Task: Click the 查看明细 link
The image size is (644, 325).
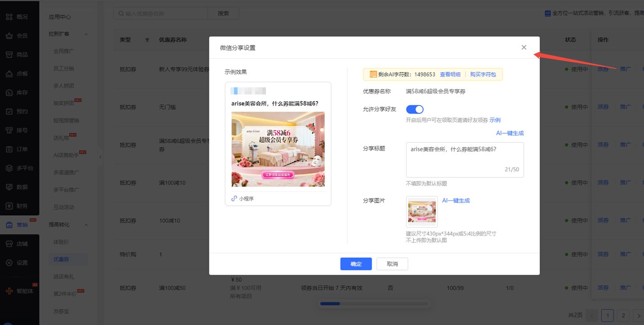Action: (450, 74)
